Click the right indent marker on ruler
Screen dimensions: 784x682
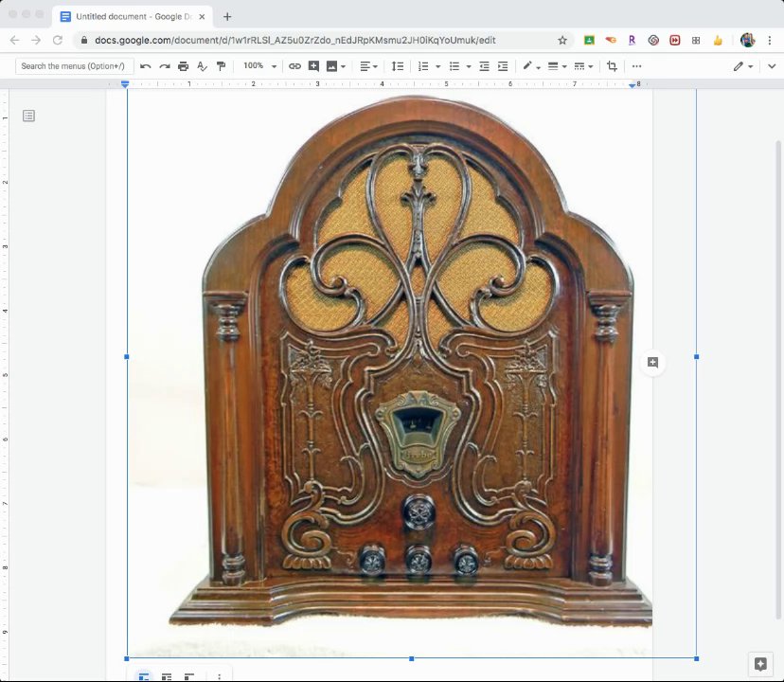click(632, 85)
